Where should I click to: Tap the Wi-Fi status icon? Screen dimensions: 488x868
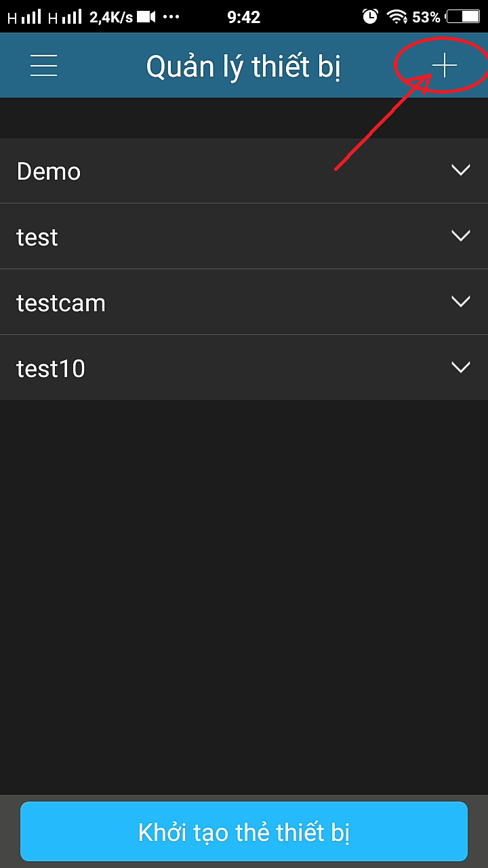(x=395, y=17)
